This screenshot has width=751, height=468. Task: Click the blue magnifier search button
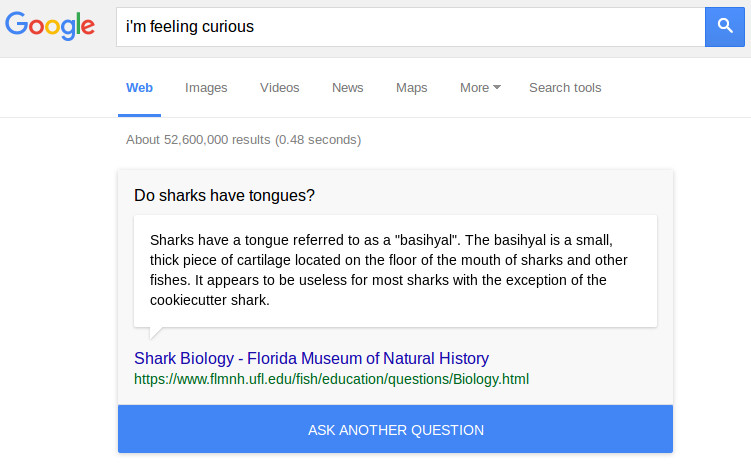pyautogui.click(x=725, y=27)
